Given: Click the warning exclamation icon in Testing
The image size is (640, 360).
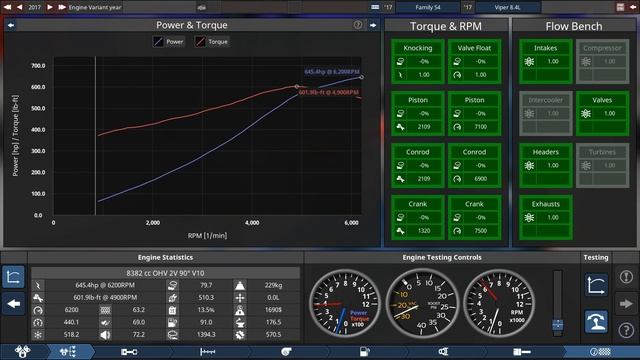Looking at the screenshot, I should pyautogui.click(x=626, y=277).
